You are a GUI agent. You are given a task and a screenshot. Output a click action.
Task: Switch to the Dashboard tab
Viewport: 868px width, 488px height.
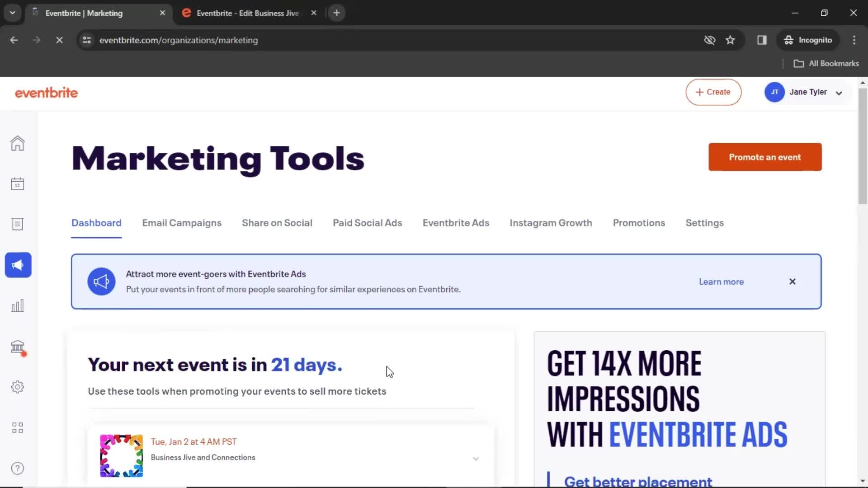pos(96,223)
